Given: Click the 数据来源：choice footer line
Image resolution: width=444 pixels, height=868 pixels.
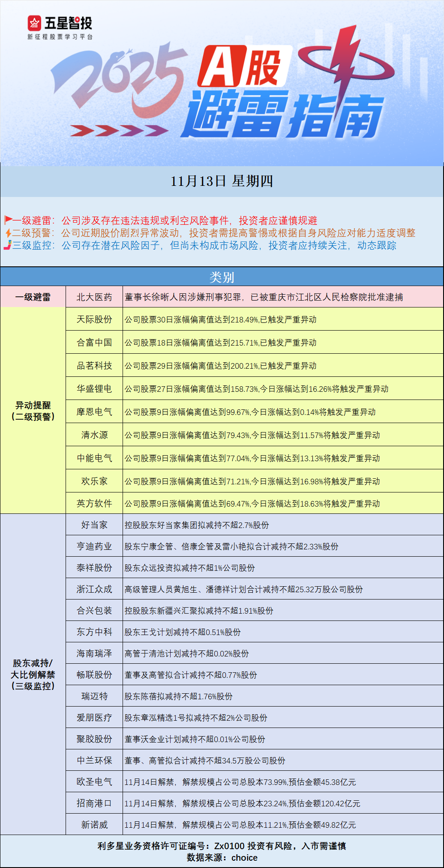Looking at the screenshot, I should [222, 857].
